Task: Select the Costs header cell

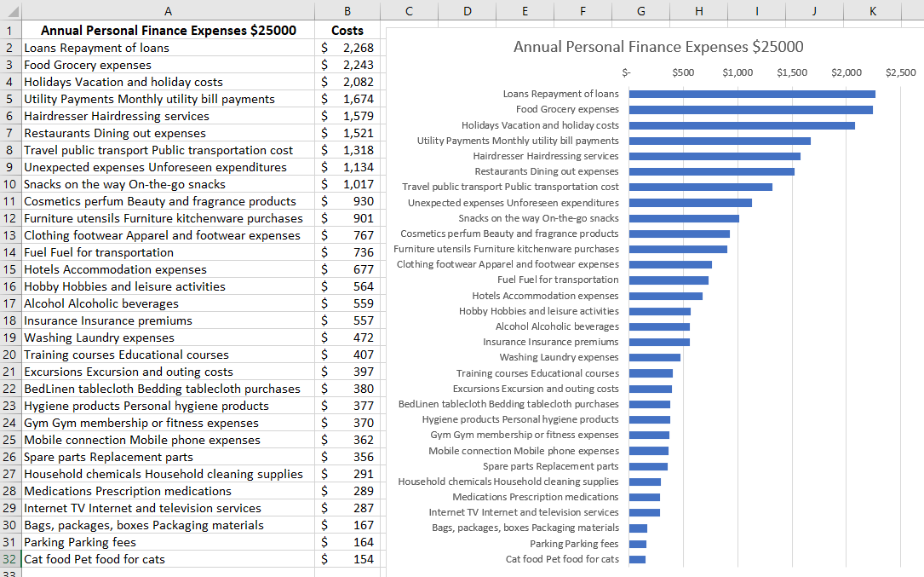Action: pyautogui.click(x=347, y=30)
